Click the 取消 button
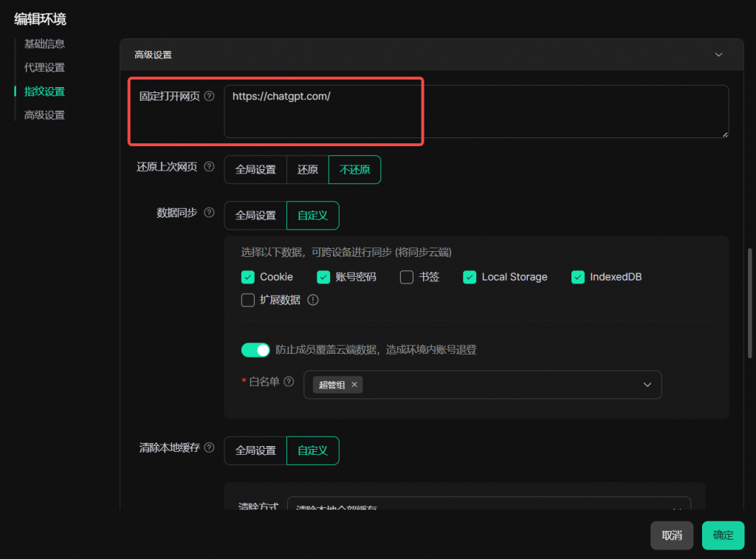The width and height of the screenshot is (756, 559). (672, 535)
